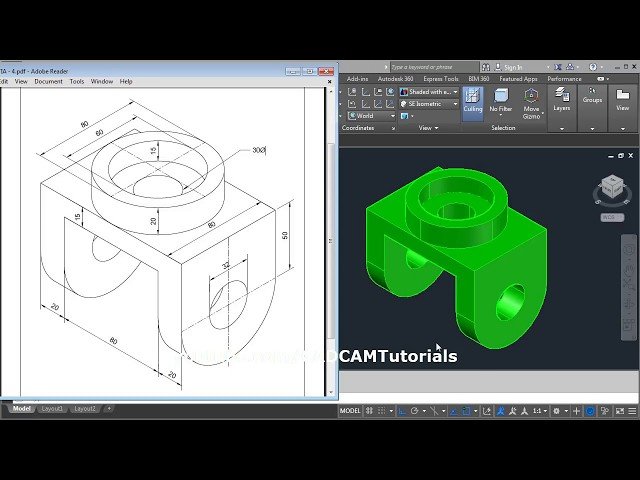Click the viewport navigation bar

629,287
